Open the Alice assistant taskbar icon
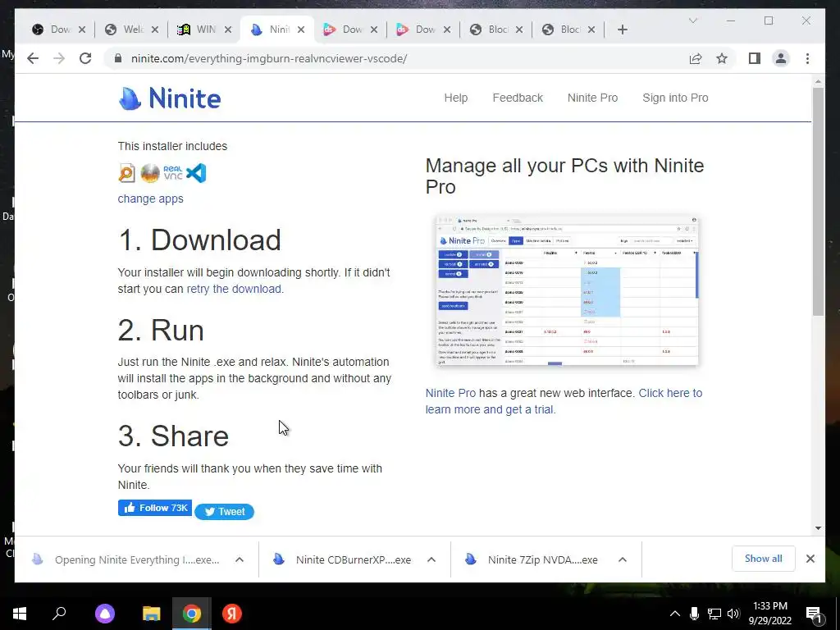This screenshot has width=840, height=630. click(x=105, y=614)
